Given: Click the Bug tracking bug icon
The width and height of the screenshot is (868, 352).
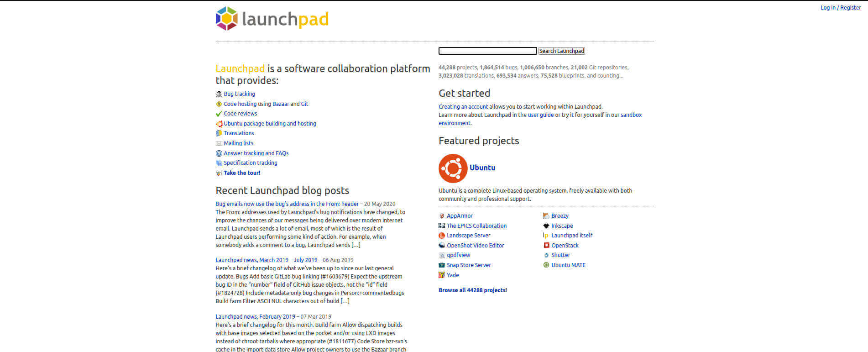Looking at the screenshot, I should (219, 94).
